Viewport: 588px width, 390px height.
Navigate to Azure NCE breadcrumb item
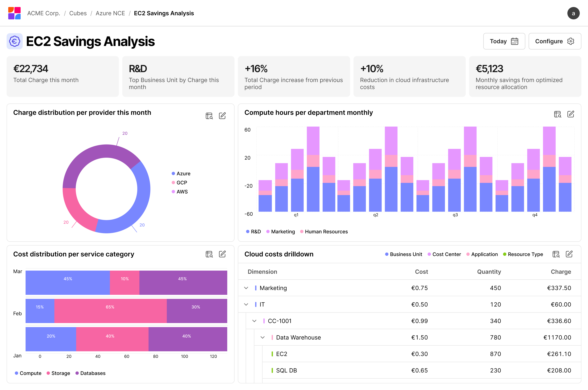(110, 13)
